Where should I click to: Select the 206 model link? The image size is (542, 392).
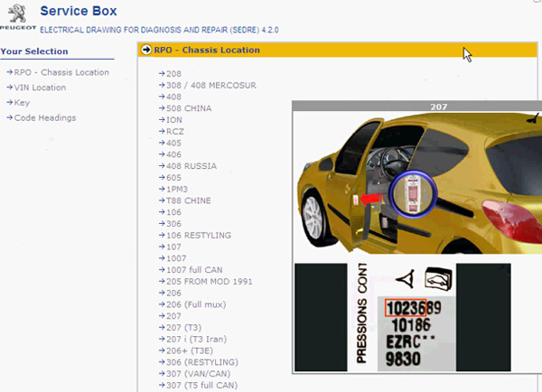[x=173, y=294]
